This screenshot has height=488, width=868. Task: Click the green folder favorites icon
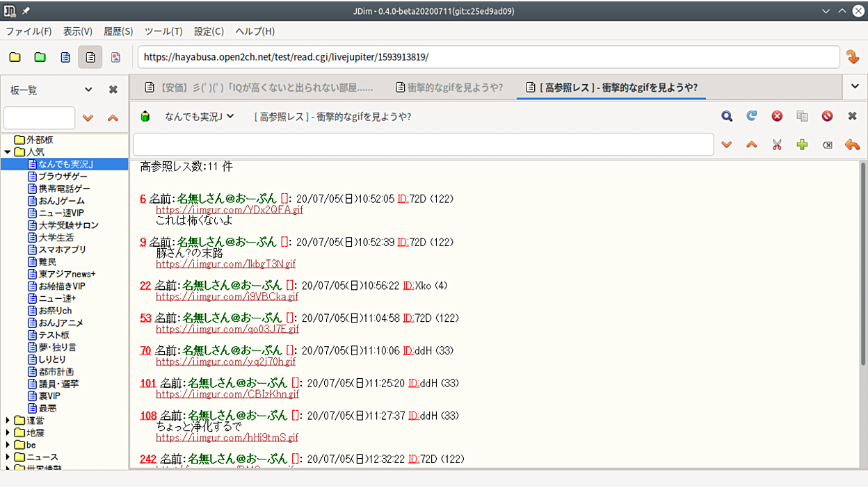pos(40,57)
